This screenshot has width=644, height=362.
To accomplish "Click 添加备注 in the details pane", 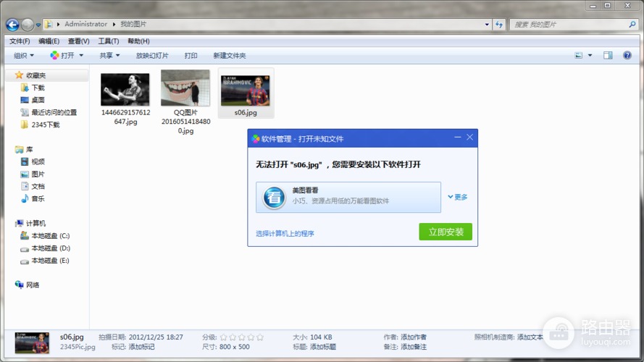I will pyautogui.click(x=414, y=347).
